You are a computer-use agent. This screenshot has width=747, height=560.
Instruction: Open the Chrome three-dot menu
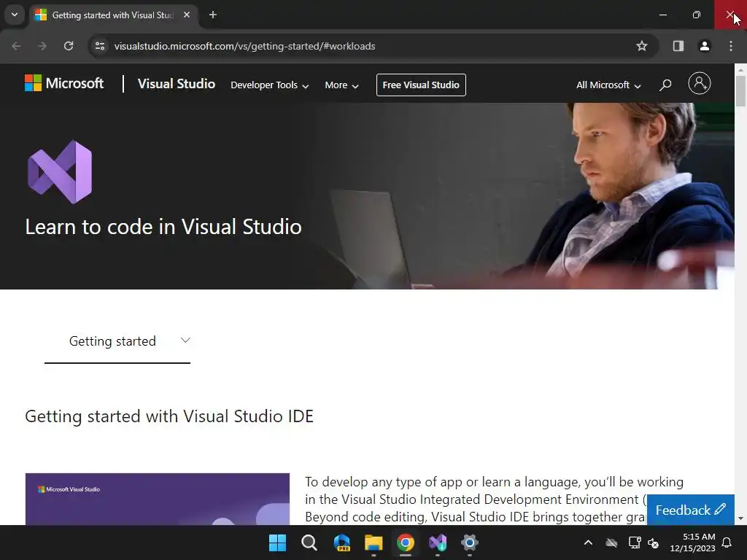[x=730, y=46]
